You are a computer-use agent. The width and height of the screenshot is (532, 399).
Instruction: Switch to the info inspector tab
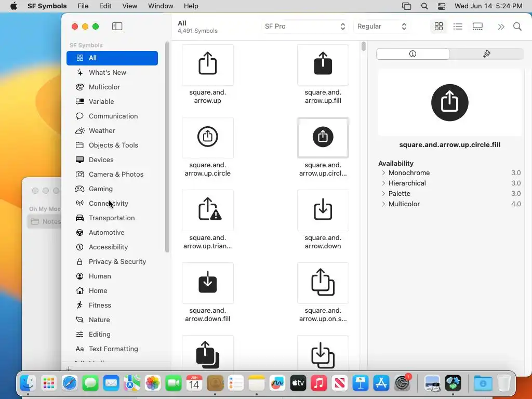coord(413,54)
